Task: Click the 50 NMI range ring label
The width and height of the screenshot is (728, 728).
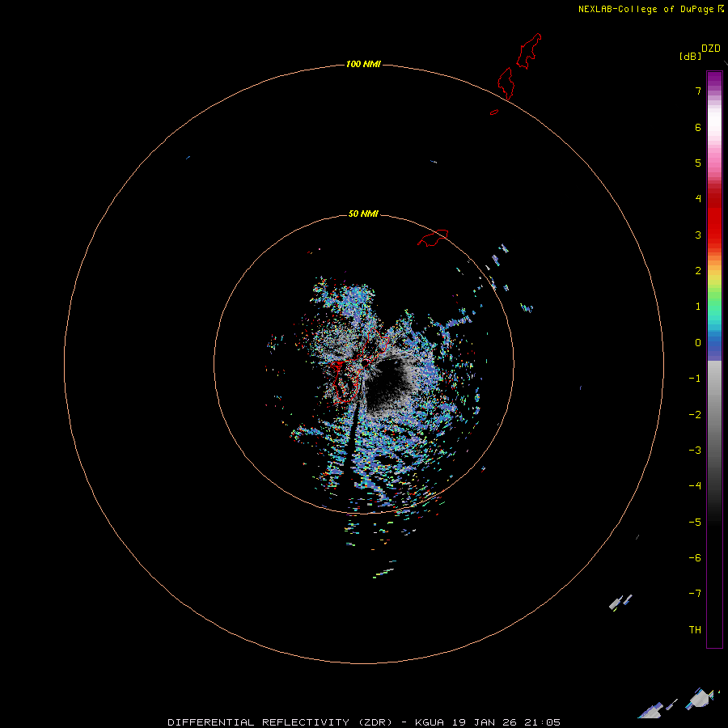Action: click(x=363, y=214)
